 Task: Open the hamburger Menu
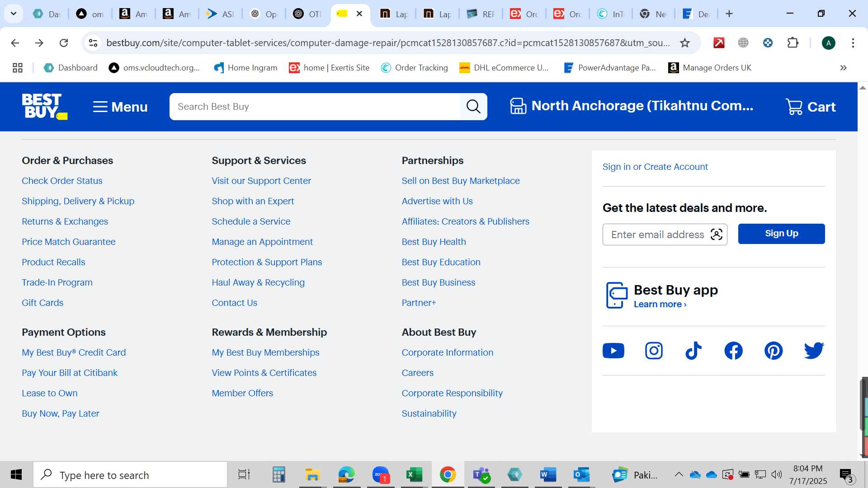[120, 107]
